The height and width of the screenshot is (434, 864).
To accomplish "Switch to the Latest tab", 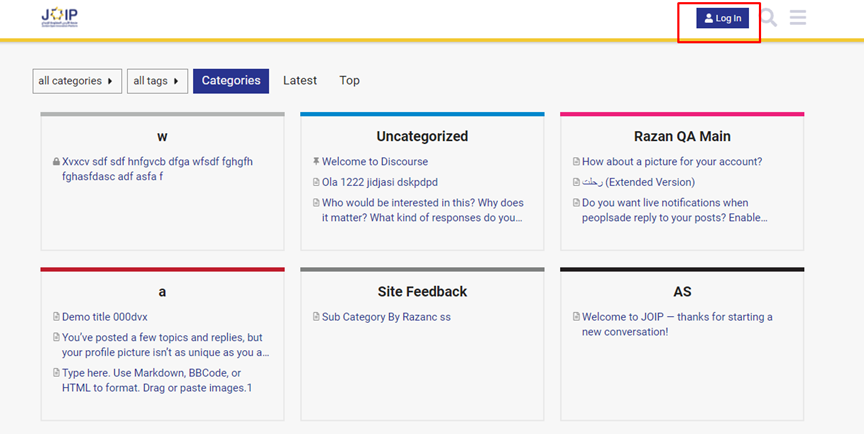I will 300,81.
